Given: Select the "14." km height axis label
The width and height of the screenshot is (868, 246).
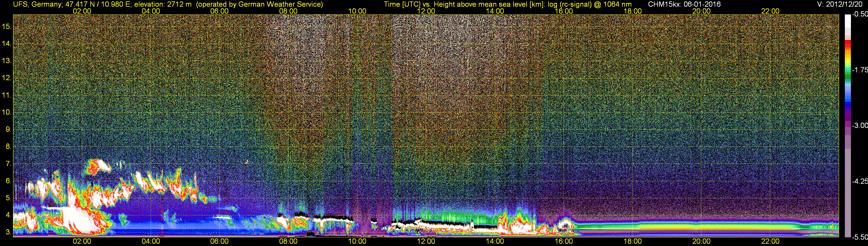Looking at the screenshot, I should pyautogui.click(x=7, y=43).
